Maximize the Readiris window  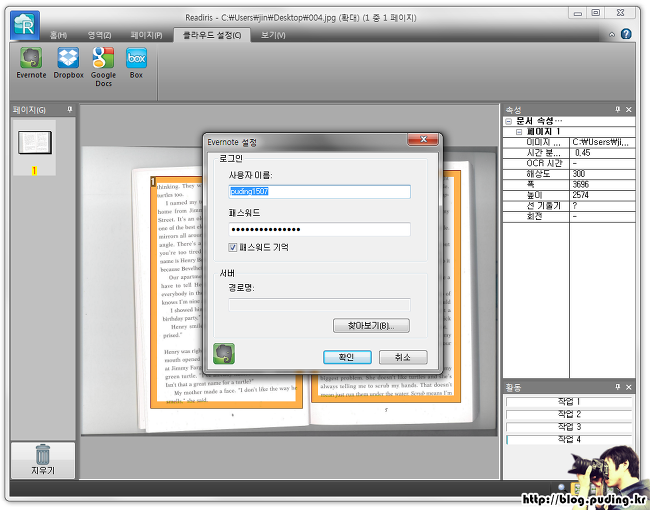[596, 13]
